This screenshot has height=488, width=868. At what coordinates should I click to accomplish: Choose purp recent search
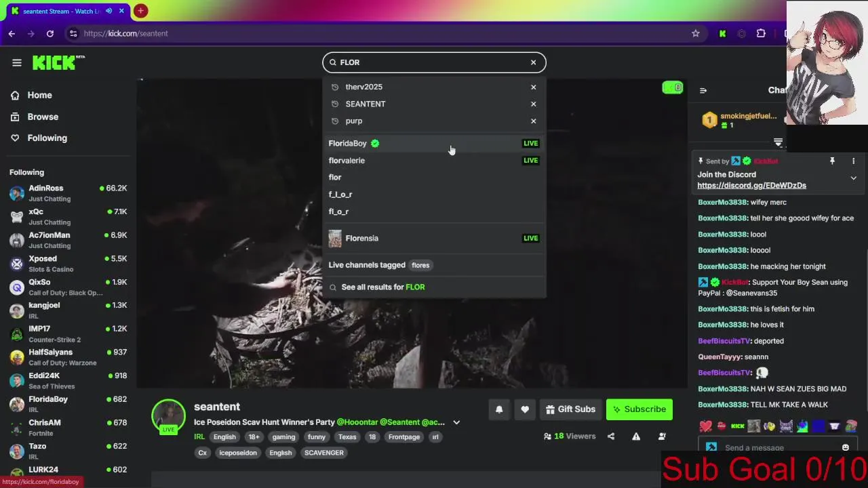click(353, 121)
